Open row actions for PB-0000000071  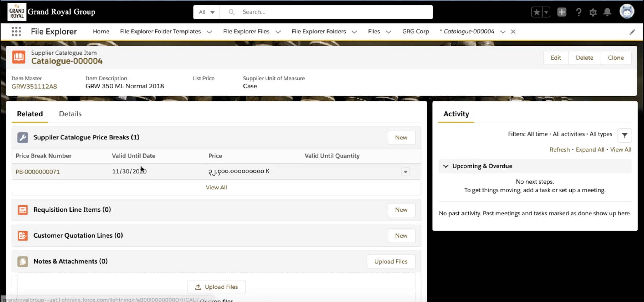pyautogui.click(x=405, y=172)
